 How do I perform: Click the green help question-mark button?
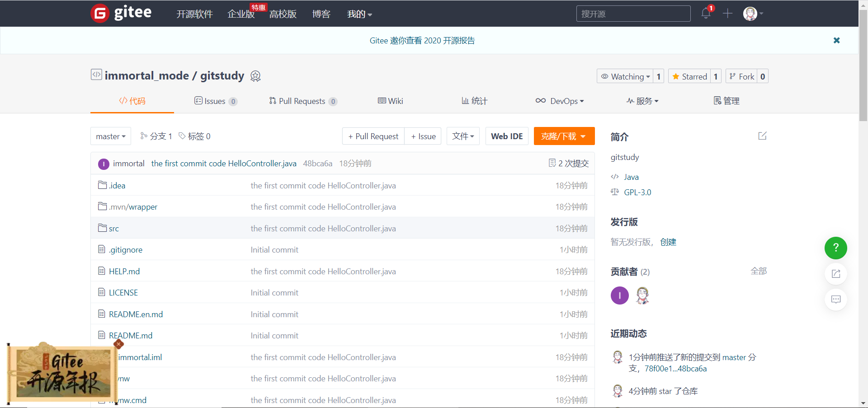tap(835, 248)
